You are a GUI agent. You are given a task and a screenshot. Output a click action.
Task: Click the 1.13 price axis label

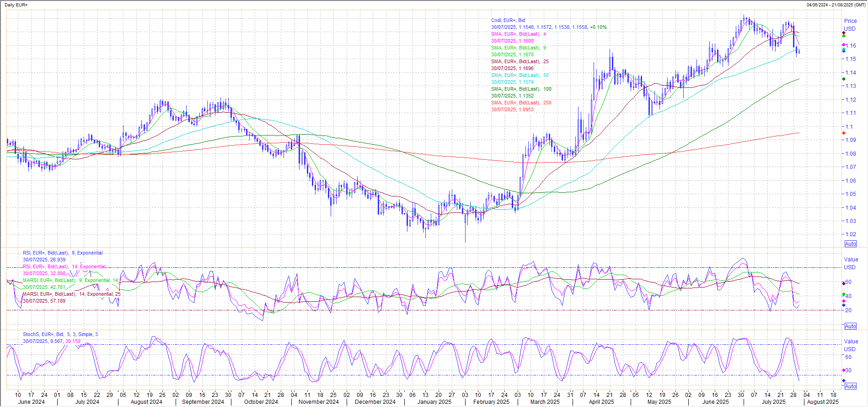pyautogui.click(x=851, y=86)
